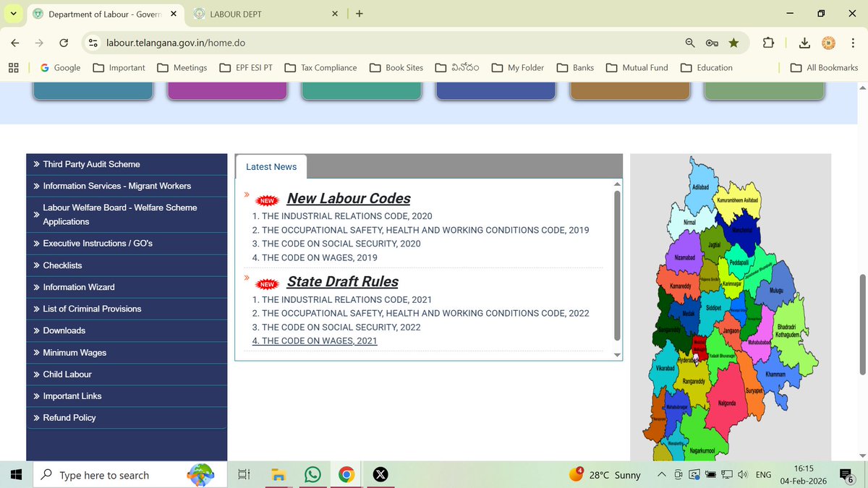Viewport: 868px width, 488px height.
Task: Open The Industrial Relations Code, 2021 draft
Action: click(x=342, y=299)
